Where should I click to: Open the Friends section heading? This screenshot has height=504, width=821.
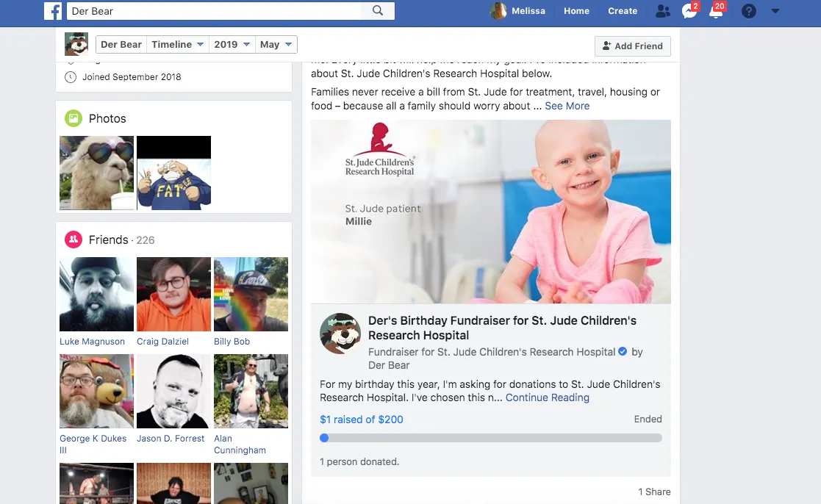click(108, 240)
